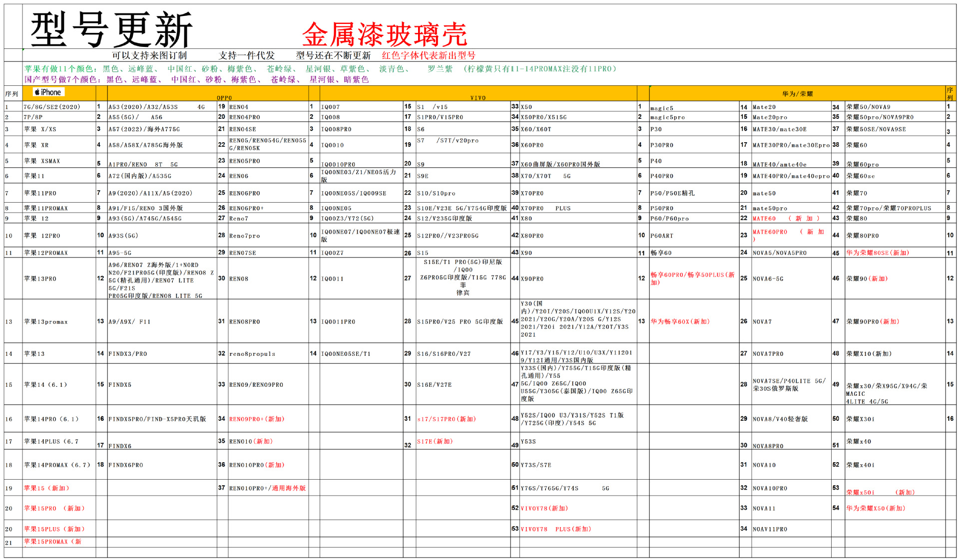Click the 华为荣耀X50(新加) cell
The height and width of the screenshot is (560, 959).
875,508
